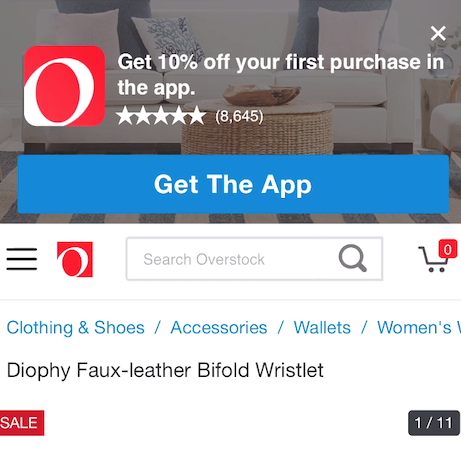Click the 8,645 reviews count
Image resolution: width=461 pixels, height=461 pixels.
tap(239, 116)
